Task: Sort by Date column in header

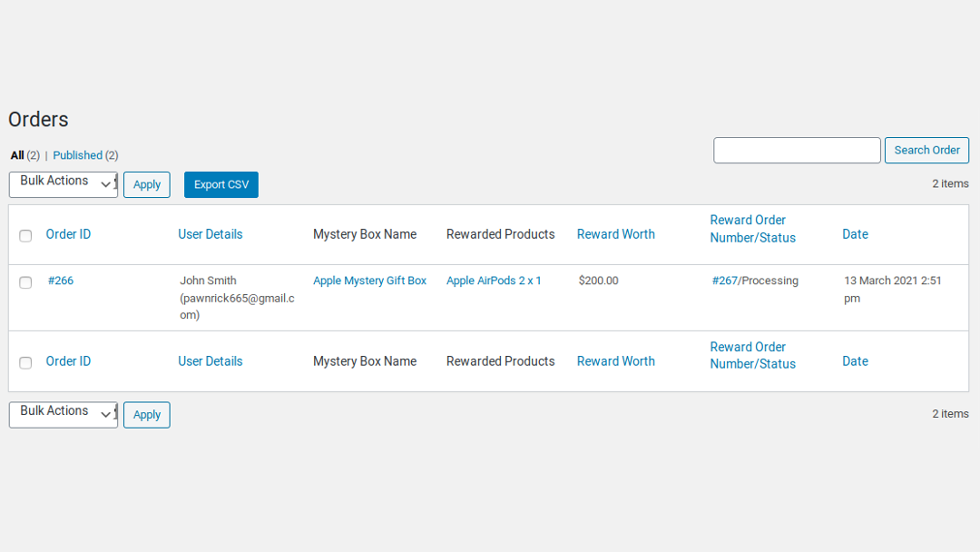Action: point(855,234)
